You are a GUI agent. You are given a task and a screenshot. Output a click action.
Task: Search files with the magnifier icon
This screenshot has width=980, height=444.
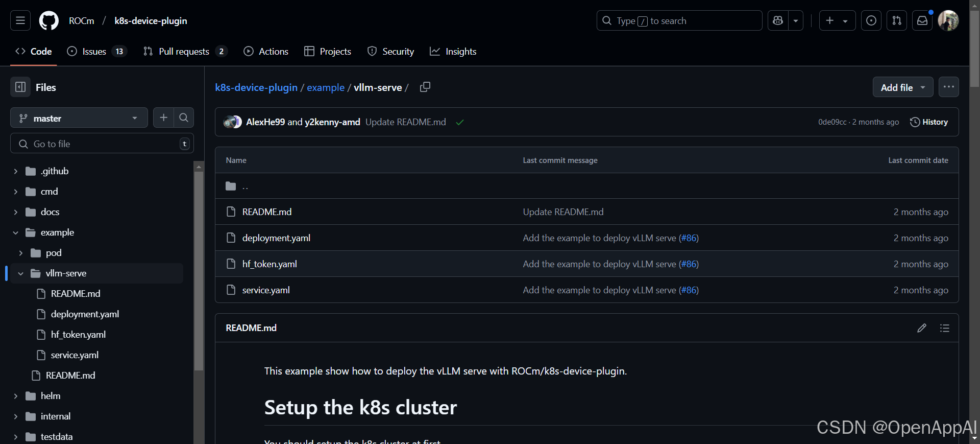pyautogui.click(x=184, y=118)
